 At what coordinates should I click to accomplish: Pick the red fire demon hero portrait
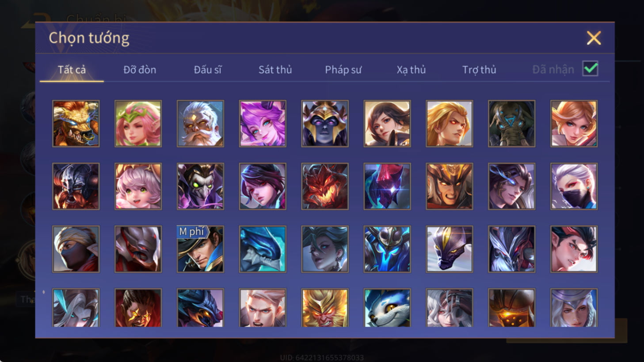click(x=325, y=186)
